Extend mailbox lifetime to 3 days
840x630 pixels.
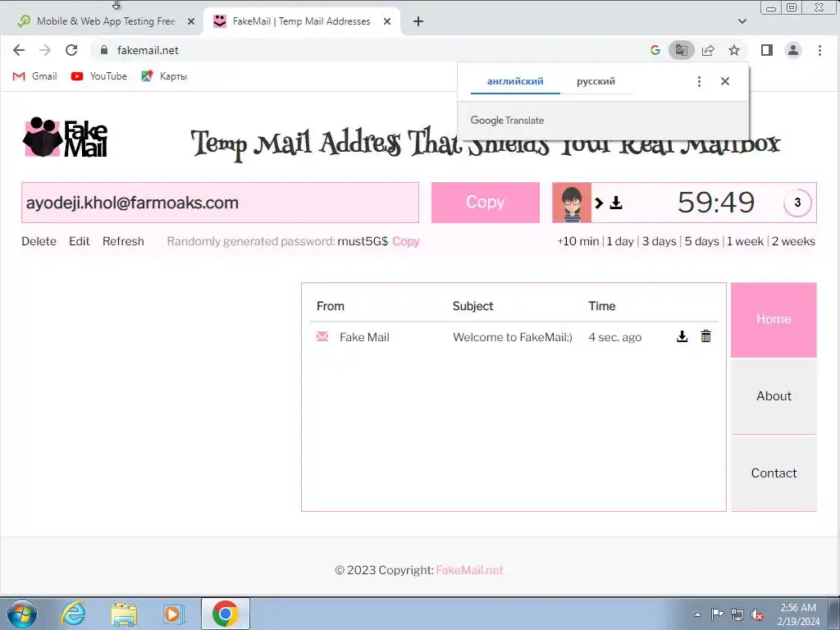[x=659, y=241]
